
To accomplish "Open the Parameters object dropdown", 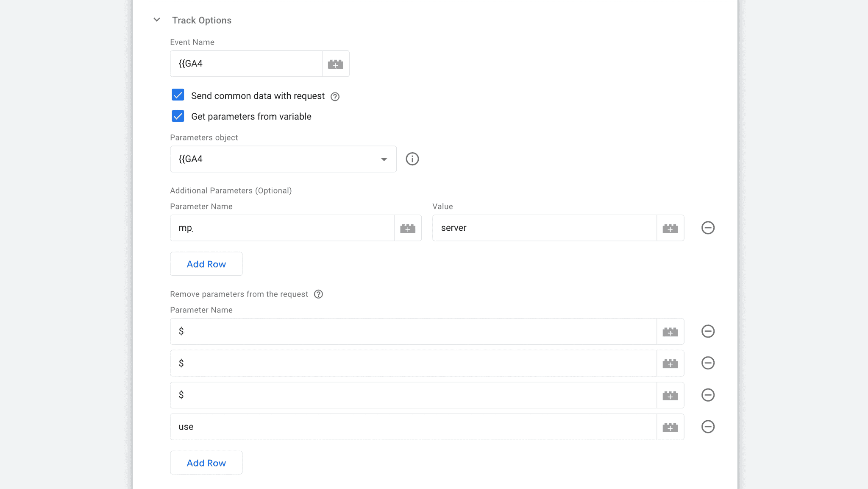I will tap(384, 159).
